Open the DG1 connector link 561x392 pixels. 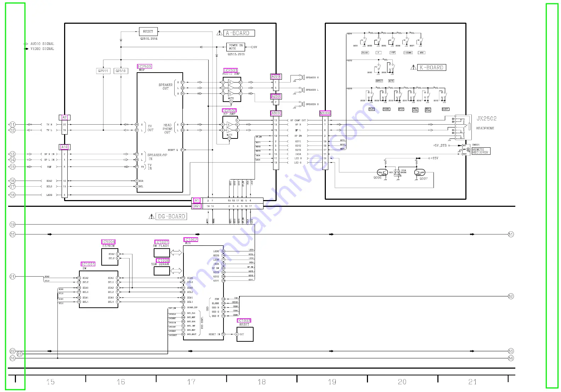click(197, 206)
